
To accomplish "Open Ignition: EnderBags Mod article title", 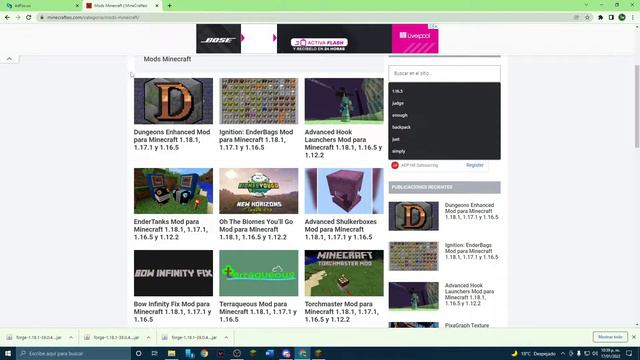I will (x=256, y=140).
